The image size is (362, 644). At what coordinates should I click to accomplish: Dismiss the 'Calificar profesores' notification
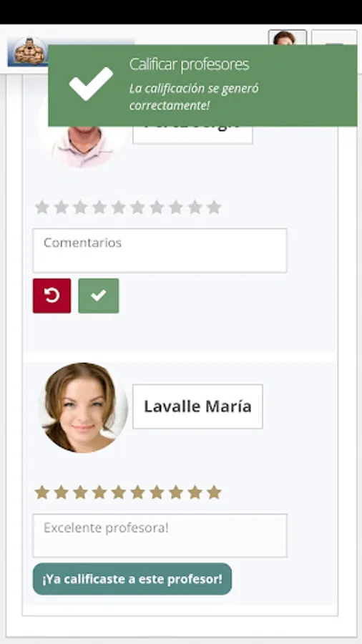click(x=202, y=85)
